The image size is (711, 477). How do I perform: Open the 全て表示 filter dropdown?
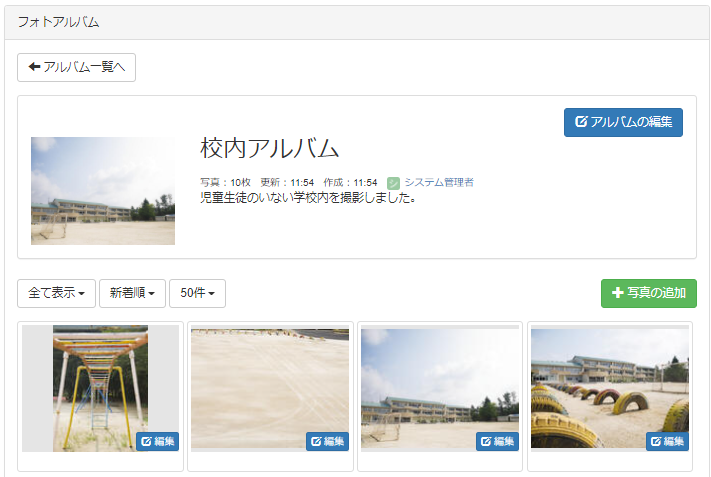pos(56,293)
